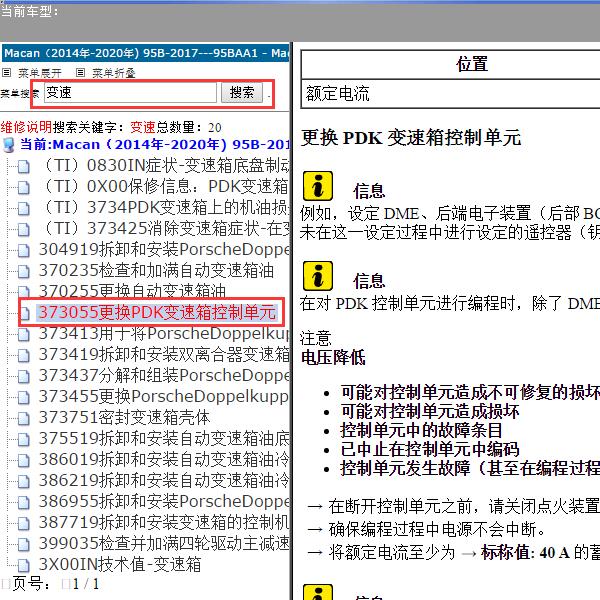
Task: Open 399035检查并加满四轮驱动主减速 entry
Action: tap(164, 543)
